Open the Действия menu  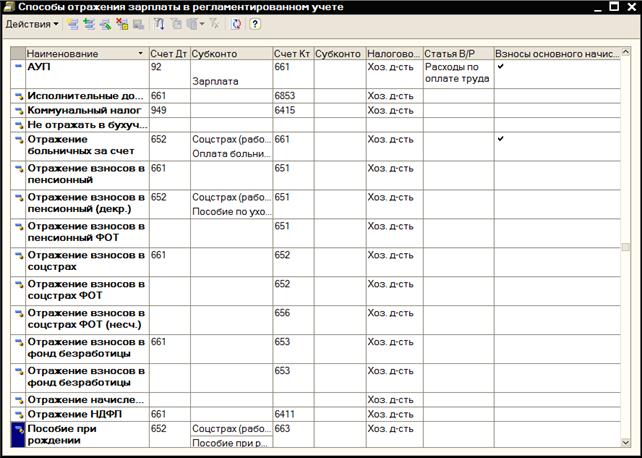28,24
